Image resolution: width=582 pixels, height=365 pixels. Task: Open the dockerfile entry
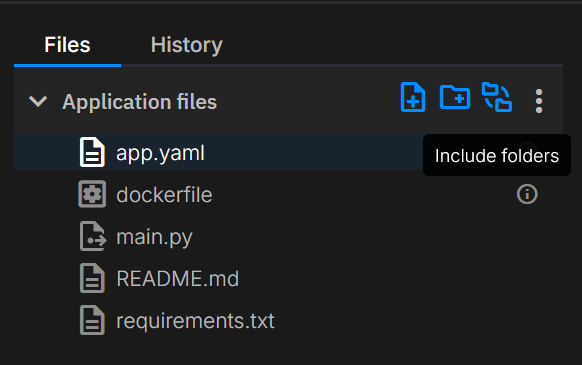[x=164, y=195]
